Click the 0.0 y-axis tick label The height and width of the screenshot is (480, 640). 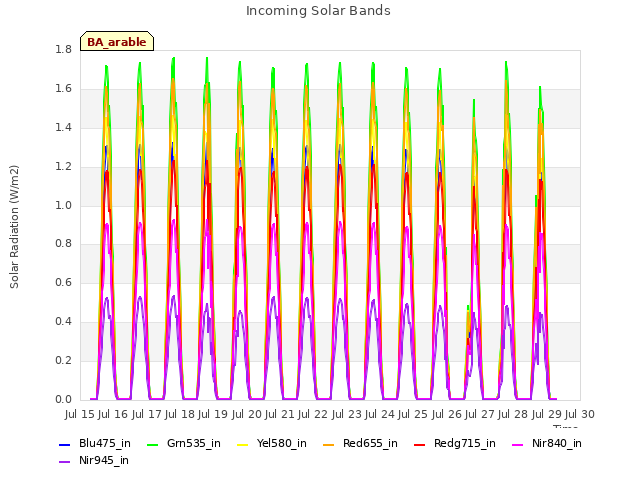[x=63, y=399]
